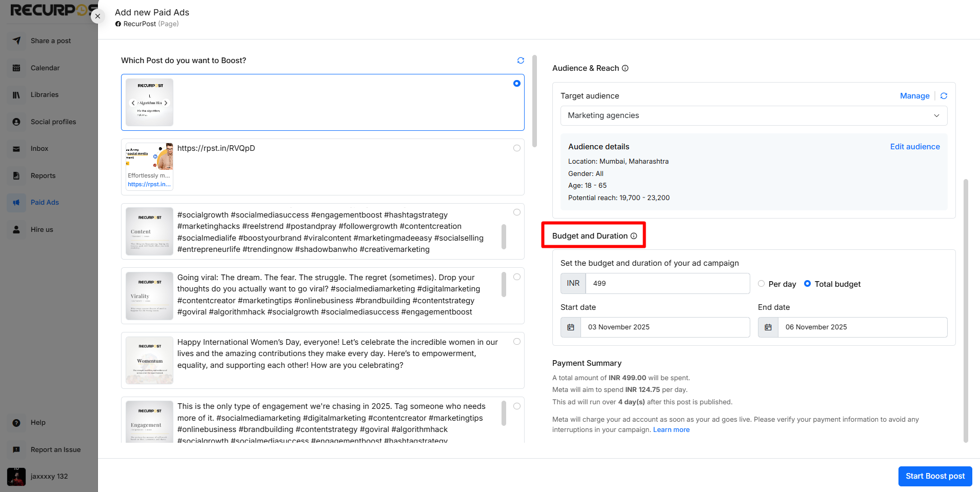Viewport: 980px width, 492px height.
Task: Click the refresh posts icon
Action: pyautogui.click(x=521, y=61)
